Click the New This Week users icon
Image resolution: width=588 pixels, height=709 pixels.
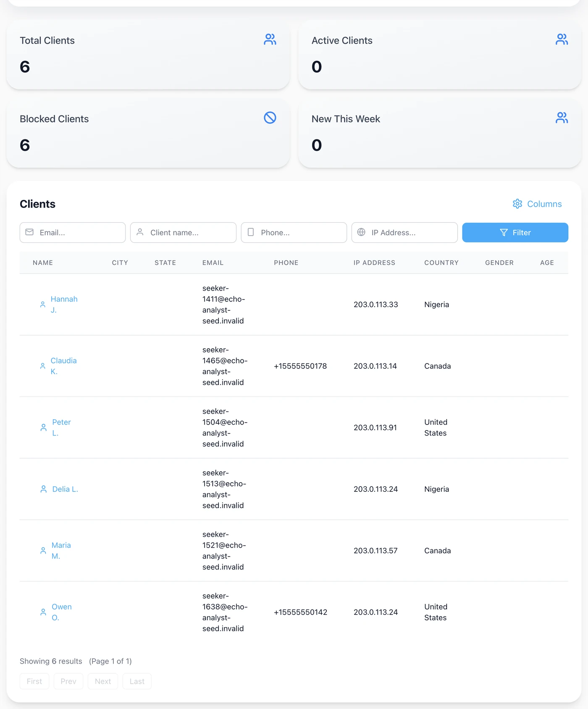coord(562,118)
